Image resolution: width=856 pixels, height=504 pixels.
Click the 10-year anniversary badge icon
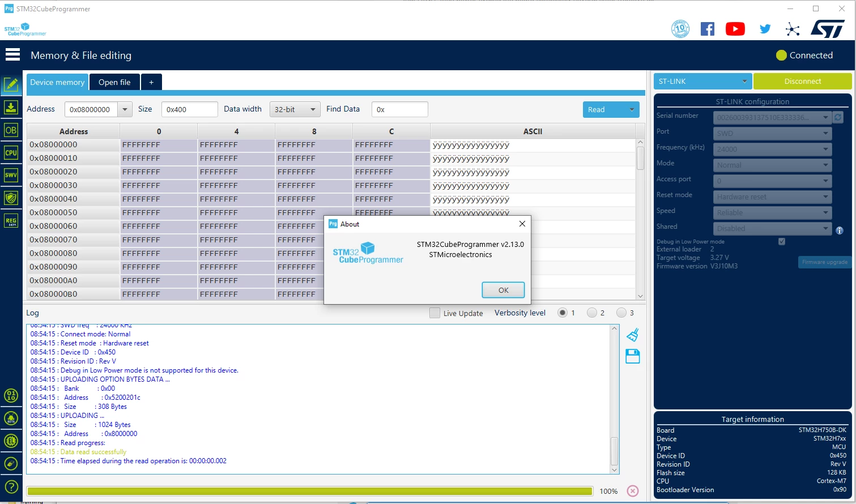tap(680, 29)
